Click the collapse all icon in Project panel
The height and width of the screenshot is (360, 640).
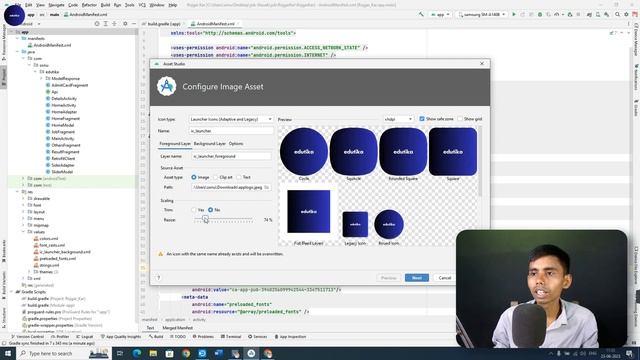point(114,24)
